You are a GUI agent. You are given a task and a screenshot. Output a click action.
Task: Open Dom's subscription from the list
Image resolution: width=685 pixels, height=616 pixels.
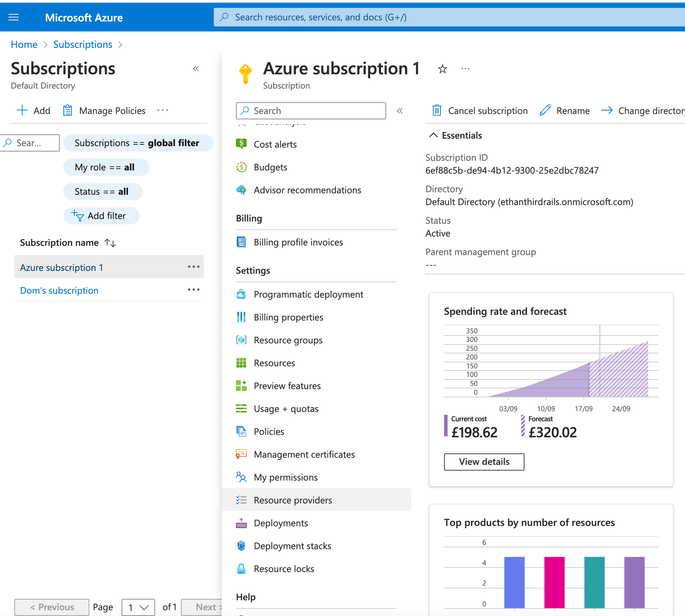(x=59, y=290)
